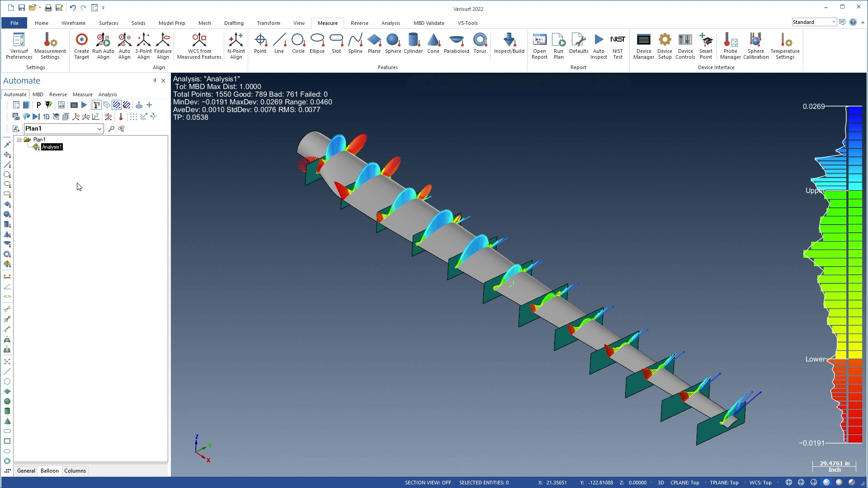Open Report from the ribbon

[539, 46]
